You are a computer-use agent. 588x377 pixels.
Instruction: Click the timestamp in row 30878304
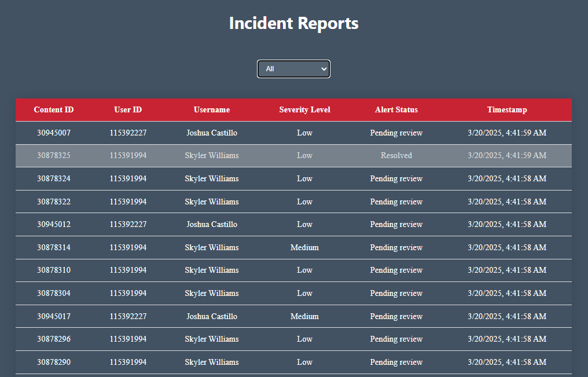507,294
